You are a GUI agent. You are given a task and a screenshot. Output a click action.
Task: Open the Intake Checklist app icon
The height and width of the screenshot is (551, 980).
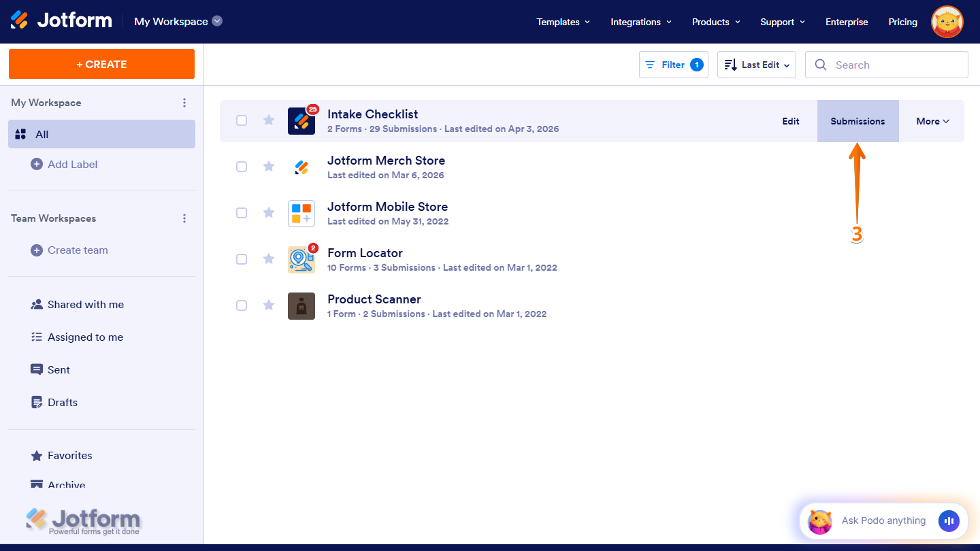tap(301, 120)
